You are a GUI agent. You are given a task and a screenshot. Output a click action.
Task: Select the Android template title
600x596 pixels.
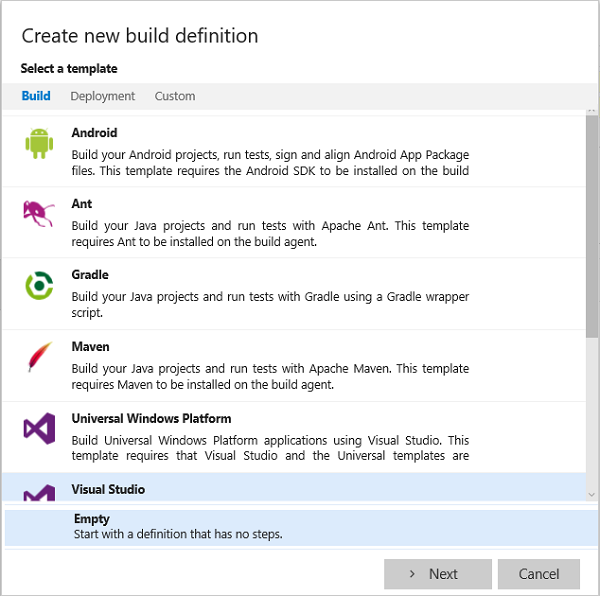click(94, 133)
